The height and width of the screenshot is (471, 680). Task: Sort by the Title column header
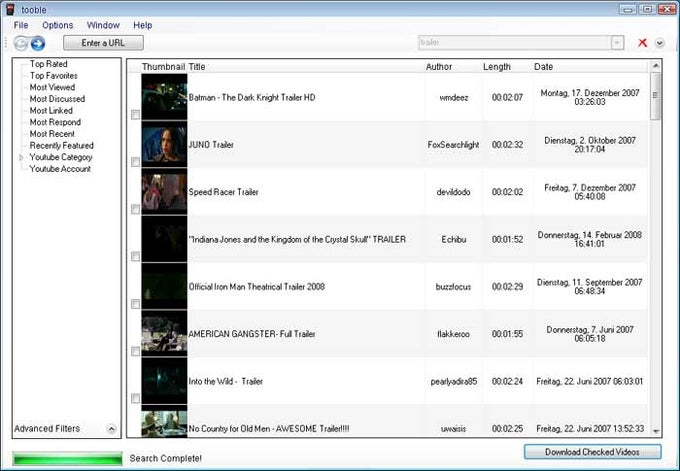197,67
